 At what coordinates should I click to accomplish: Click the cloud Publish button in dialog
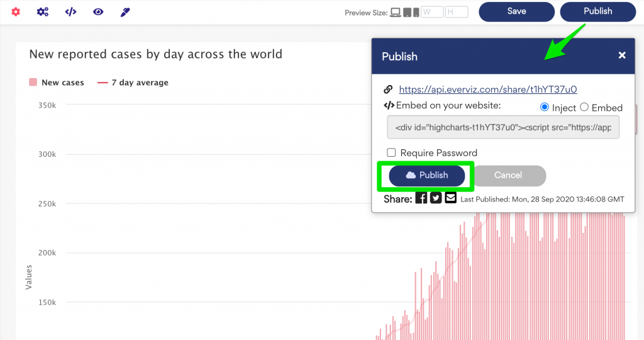[x=427, y=176]
